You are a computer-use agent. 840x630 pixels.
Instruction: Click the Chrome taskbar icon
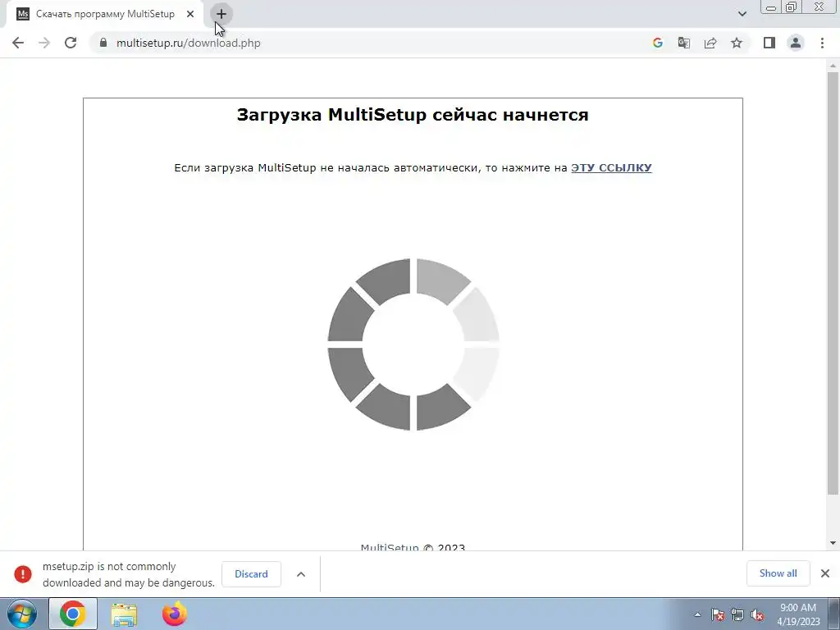click(x=73, y=614)
